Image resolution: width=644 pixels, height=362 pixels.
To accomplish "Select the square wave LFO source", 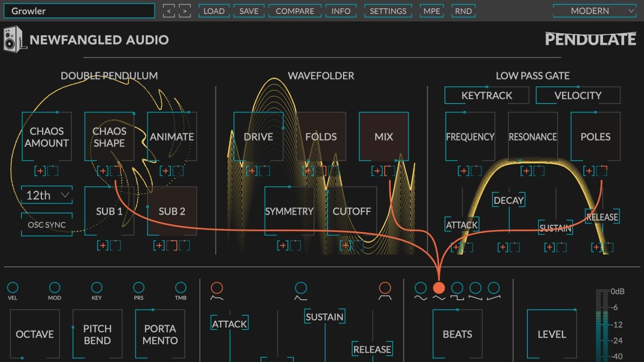I will (x=457, y=288).
